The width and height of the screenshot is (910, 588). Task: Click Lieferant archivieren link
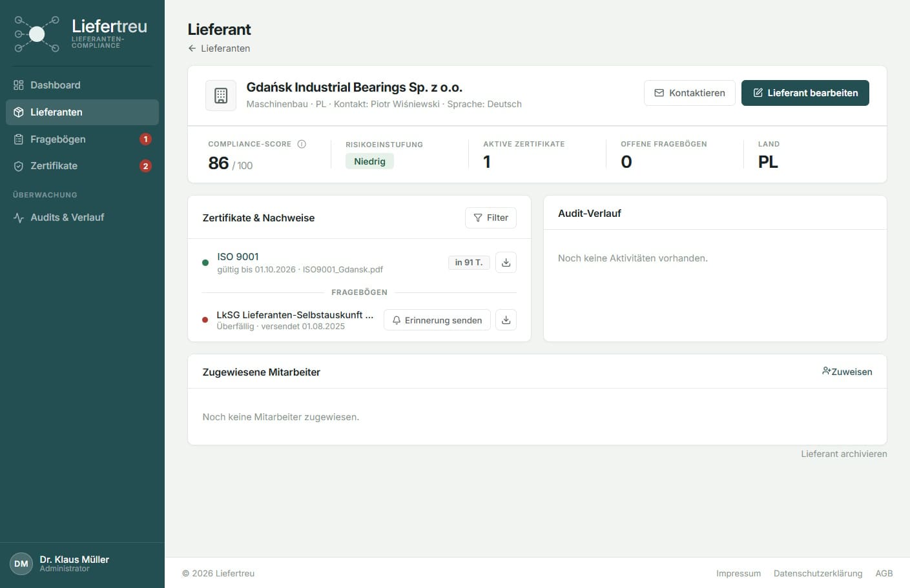tap(844, 454)
